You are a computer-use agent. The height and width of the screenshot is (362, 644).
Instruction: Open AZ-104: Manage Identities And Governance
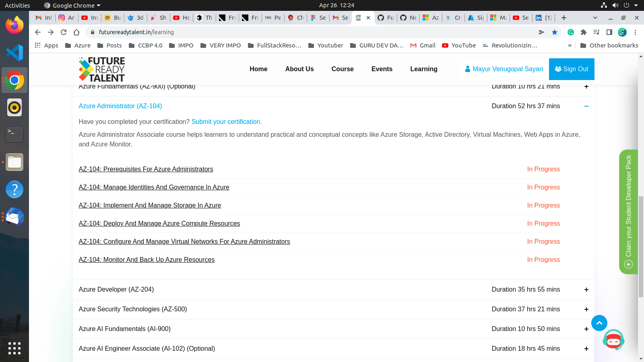pos(154,187)
